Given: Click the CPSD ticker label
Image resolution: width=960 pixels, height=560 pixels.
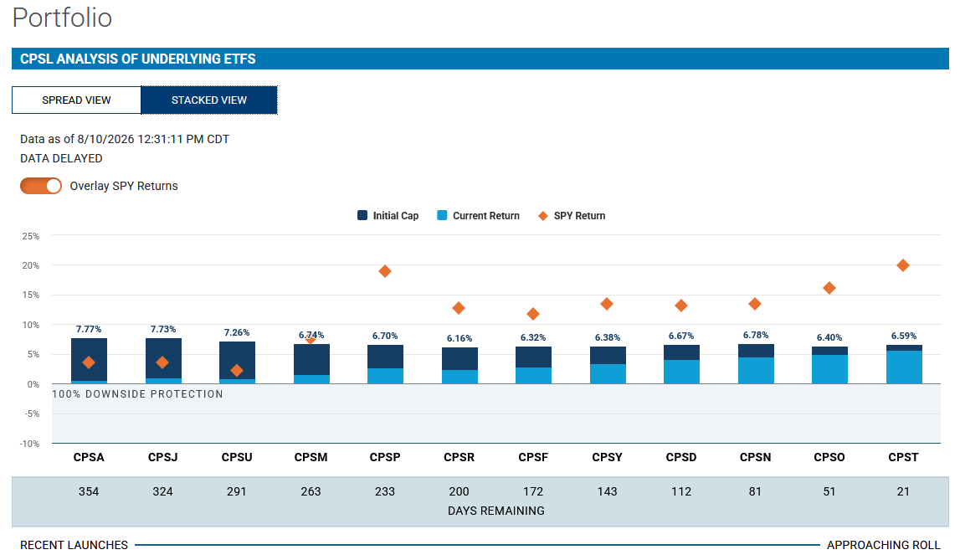Looking at the screenshot, I should coord(681,457).
